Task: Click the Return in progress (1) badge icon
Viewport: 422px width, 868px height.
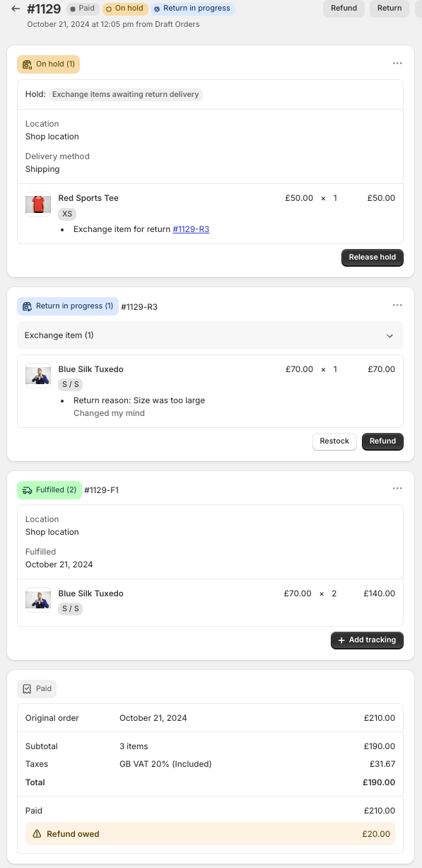Action: tap(27, 306)
